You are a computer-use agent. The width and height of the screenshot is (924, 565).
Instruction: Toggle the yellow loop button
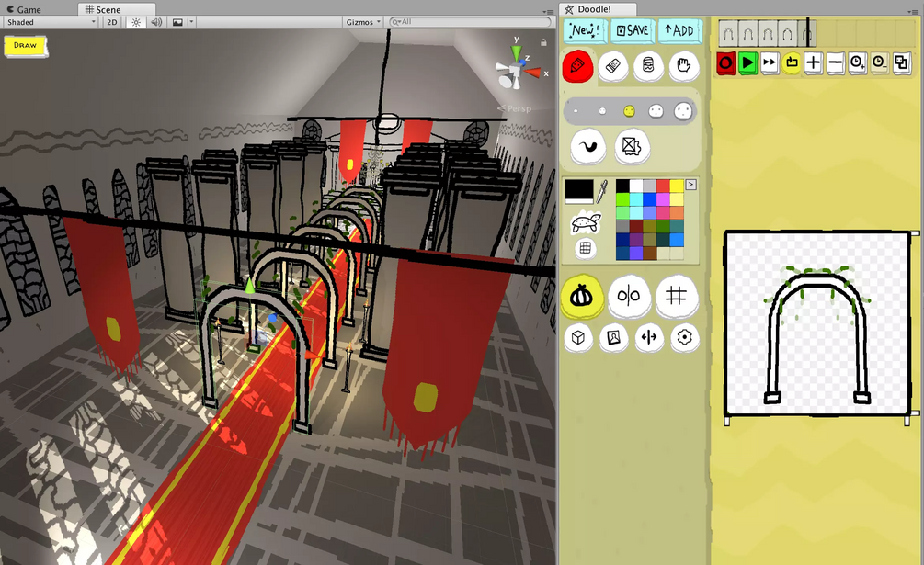(792, 63)
